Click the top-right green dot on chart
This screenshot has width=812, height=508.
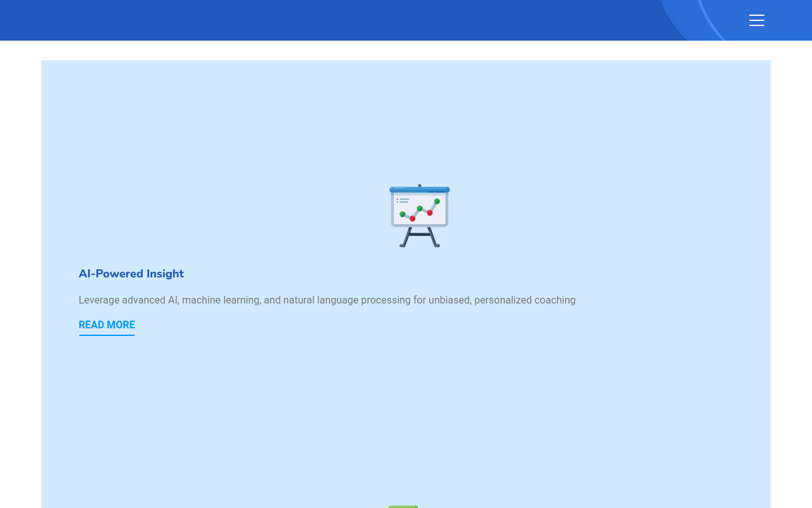coord(437,201)
